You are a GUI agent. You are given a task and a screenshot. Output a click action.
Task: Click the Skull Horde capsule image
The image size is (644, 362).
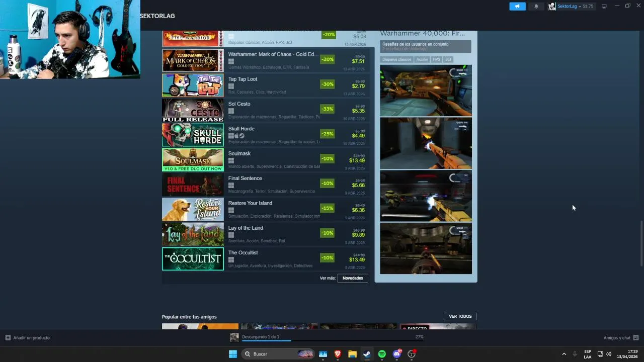193,135
